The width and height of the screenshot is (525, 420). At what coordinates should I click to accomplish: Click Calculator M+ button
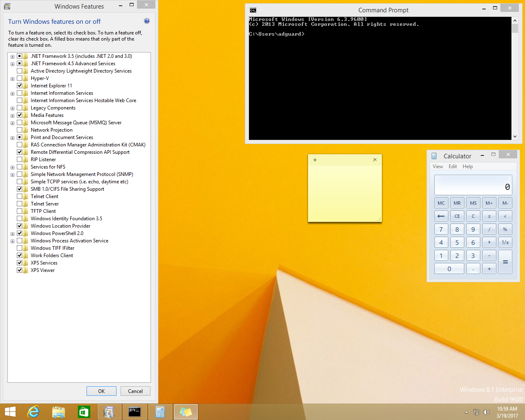(x=489, y=203)
